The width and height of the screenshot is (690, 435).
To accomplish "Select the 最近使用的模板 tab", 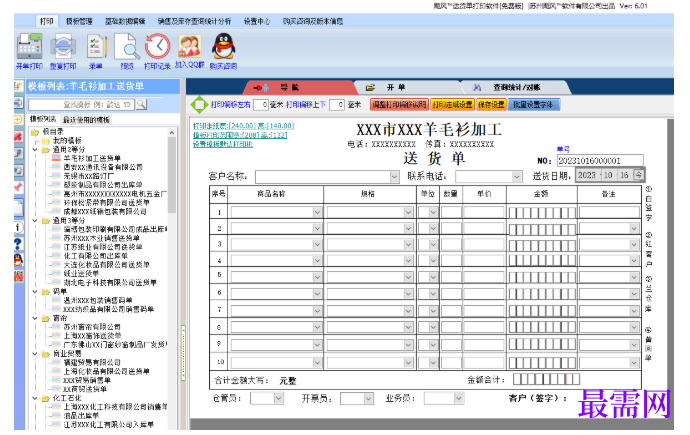I will coord(86,120).
